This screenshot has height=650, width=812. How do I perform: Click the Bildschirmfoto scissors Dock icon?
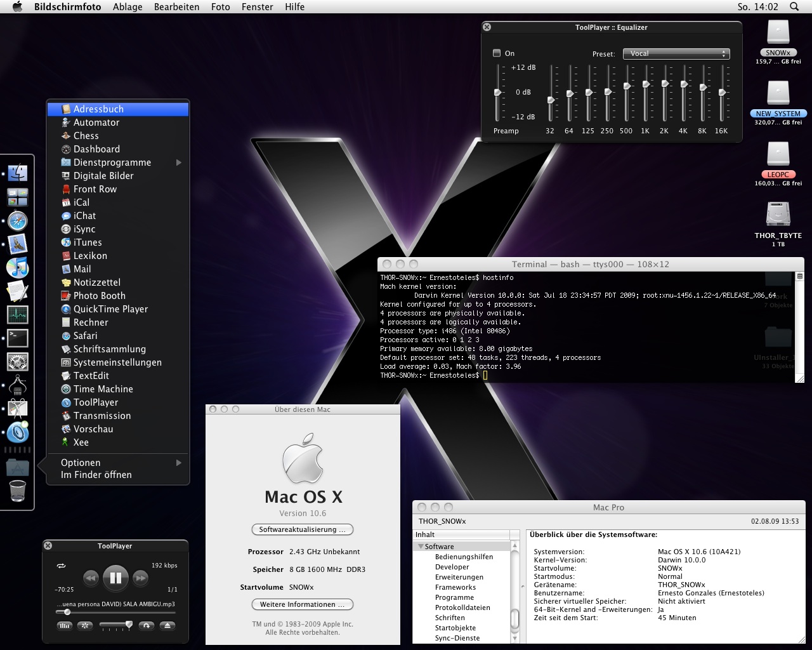tap(17, 409)
